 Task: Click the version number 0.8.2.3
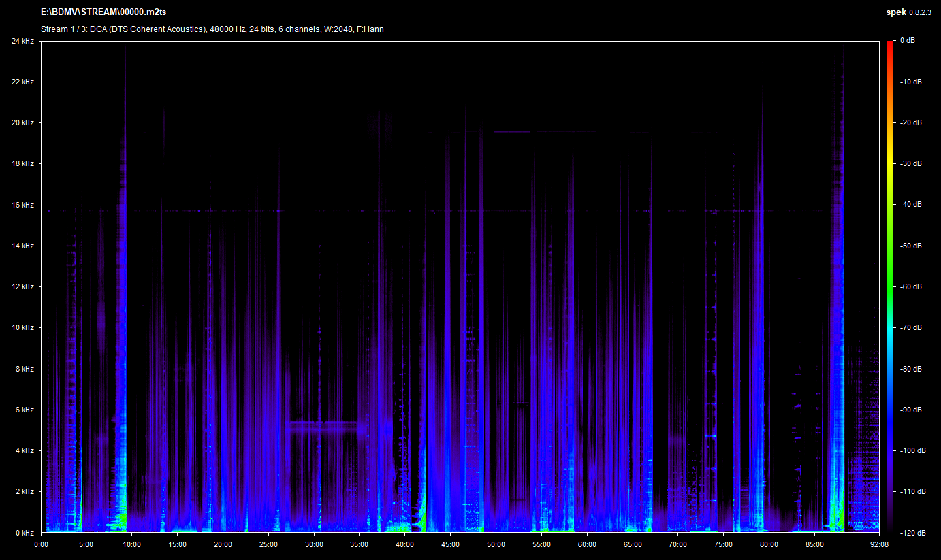(920, 12)
